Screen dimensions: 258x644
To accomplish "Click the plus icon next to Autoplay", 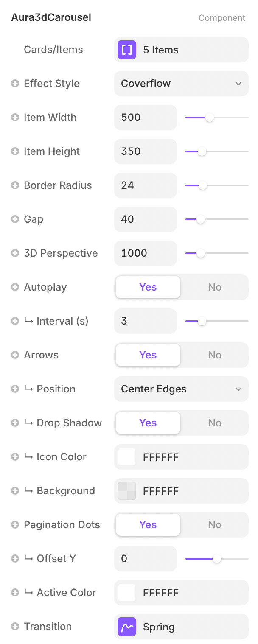I will 15,287.
